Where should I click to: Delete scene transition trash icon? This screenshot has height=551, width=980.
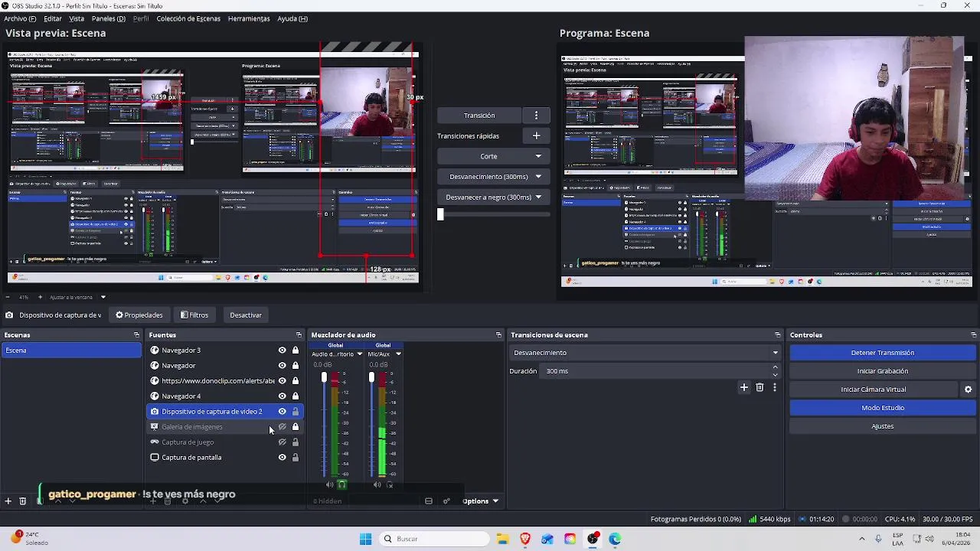(759, 388)
